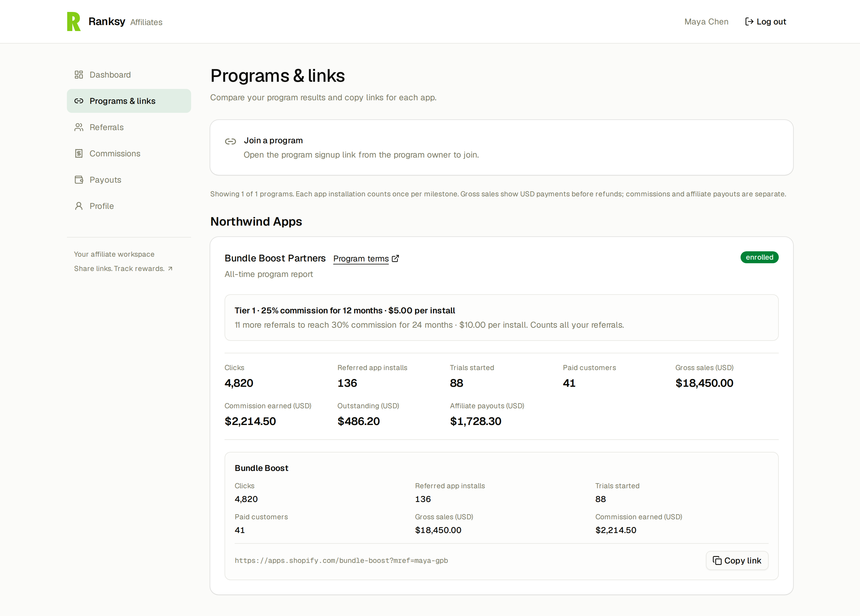Click the Join a program heading
Viewport: 860px width, 616px height.
point(273,141)
